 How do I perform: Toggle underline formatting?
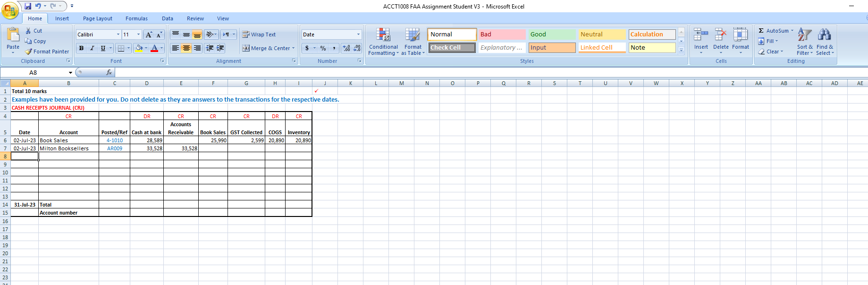[103, 48]
